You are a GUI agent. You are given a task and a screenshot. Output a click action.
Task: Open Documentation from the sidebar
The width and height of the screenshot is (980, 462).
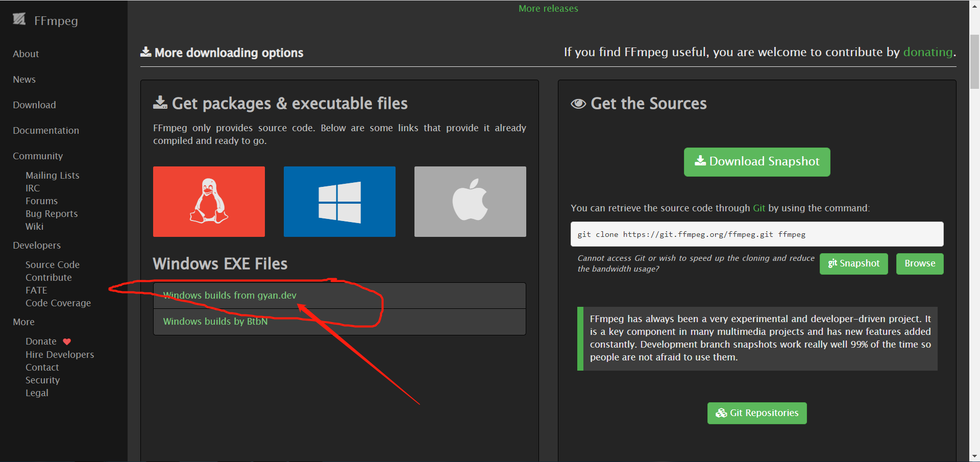tap(46, 130)
